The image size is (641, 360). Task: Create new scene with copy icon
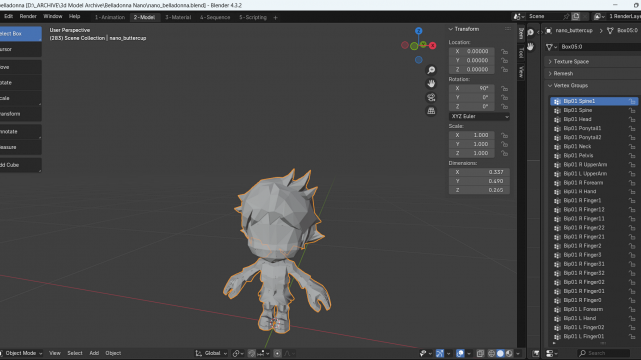tap(576, 16)
